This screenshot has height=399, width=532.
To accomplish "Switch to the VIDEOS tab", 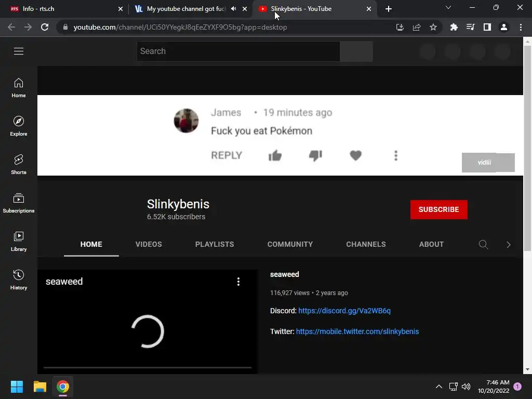I will 149,244.
